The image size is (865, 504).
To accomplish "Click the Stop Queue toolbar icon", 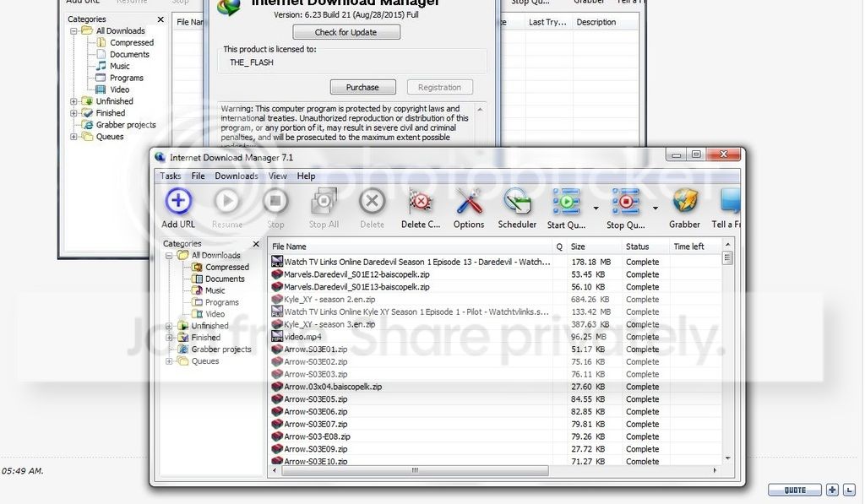I will point(626,201).
